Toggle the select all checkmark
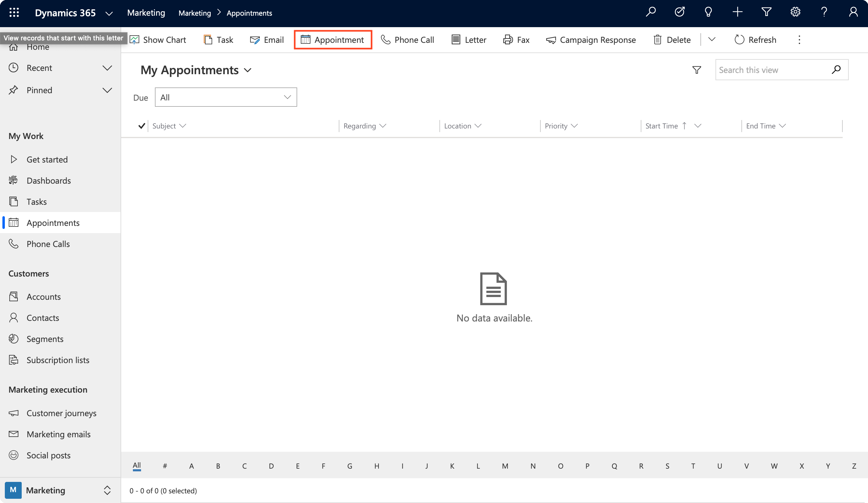Screen dimensions: 868x503 141,126
